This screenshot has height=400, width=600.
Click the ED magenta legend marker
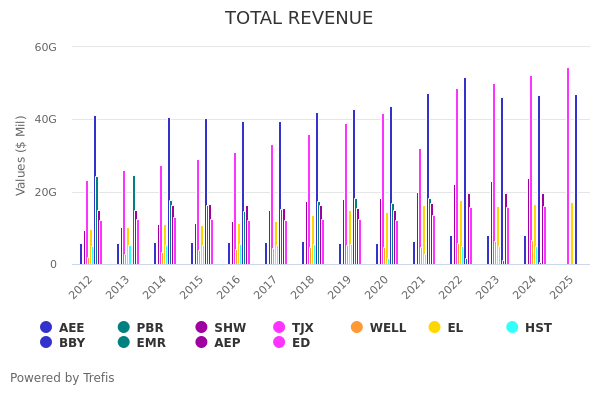[x=280, y=342]
